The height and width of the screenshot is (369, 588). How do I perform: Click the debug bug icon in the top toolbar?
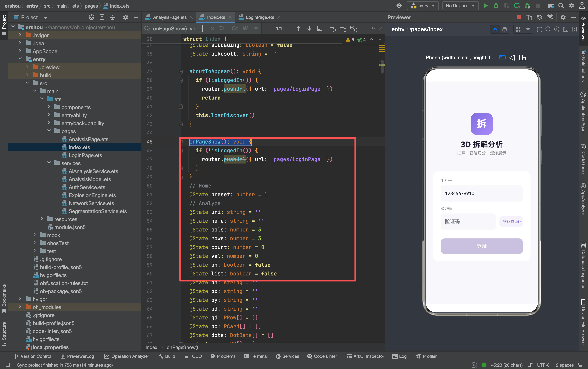pyautogui.click(x=496, y=6)
